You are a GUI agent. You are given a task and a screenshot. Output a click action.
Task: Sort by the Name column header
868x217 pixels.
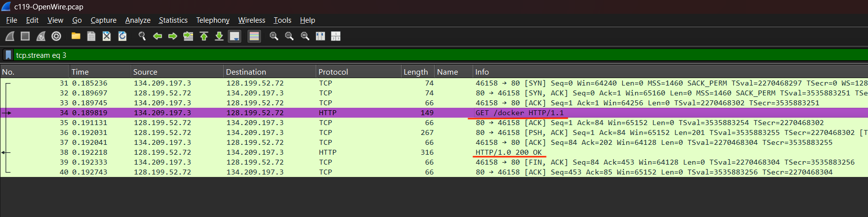click(x=453, y=72)
